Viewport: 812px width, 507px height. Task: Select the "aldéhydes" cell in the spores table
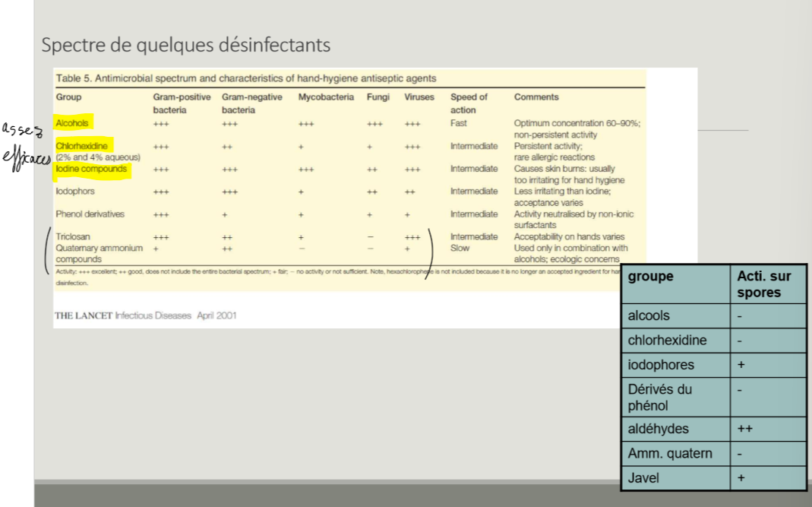coord(658,429)
